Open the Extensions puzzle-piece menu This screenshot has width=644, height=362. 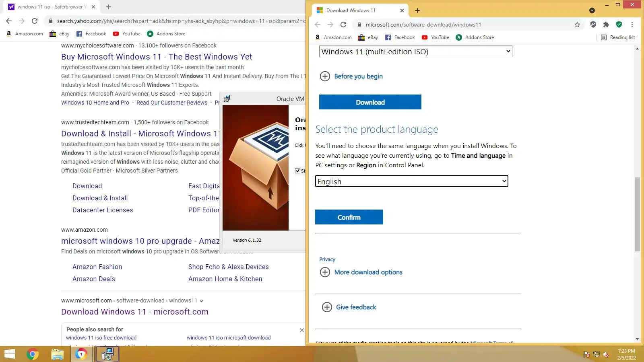pyautogui.click(x=606, y=25)
